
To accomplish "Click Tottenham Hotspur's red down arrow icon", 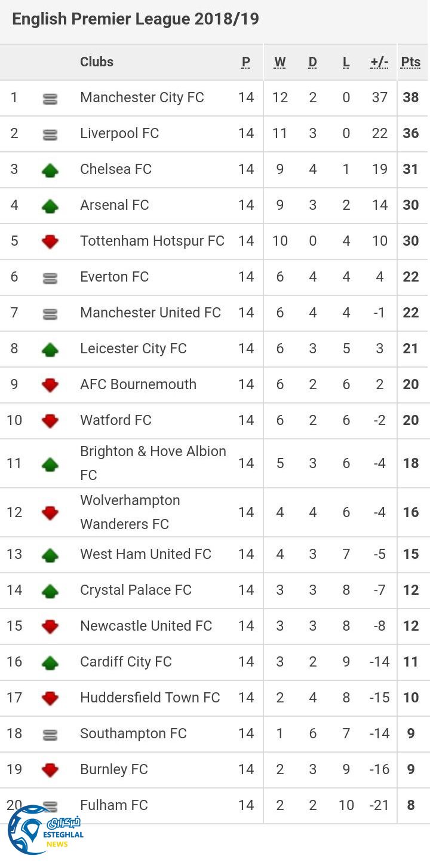I will pyautogui.click(x=50, y=242).
